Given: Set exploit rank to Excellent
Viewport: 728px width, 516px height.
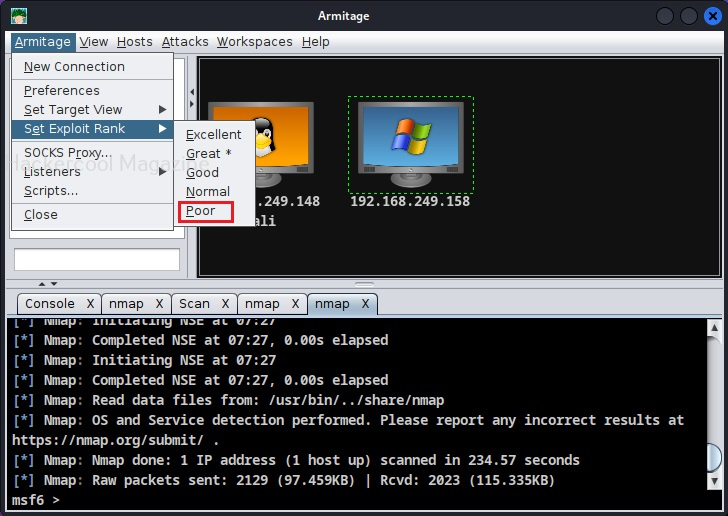Looking at the screenshot, I should (x=214, y=135).
